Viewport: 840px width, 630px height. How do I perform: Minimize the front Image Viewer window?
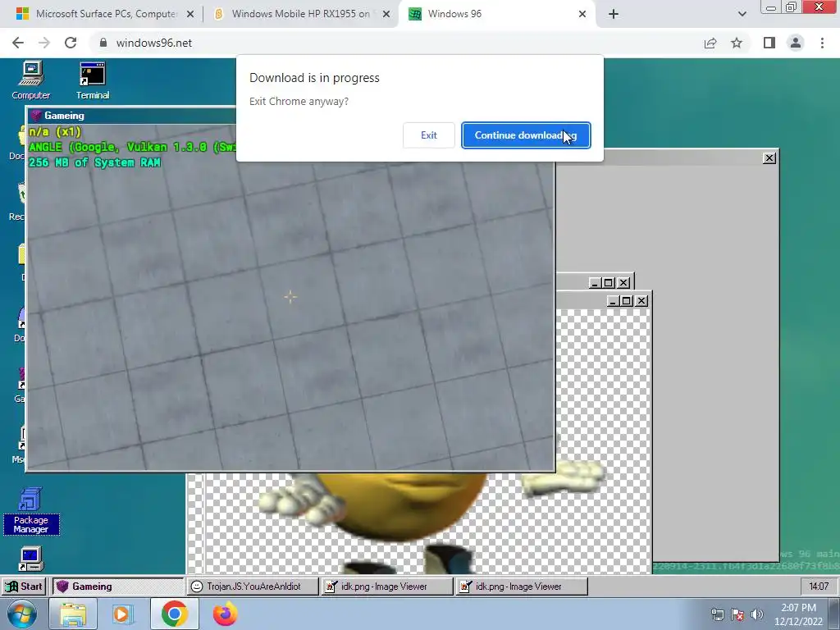[613, 301]
